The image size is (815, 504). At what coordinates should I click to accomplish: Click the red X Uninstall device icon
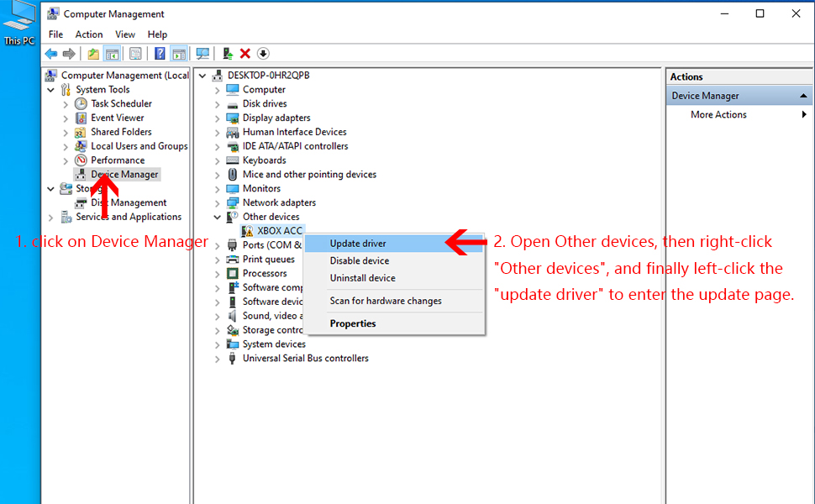[x=245, y=54]
